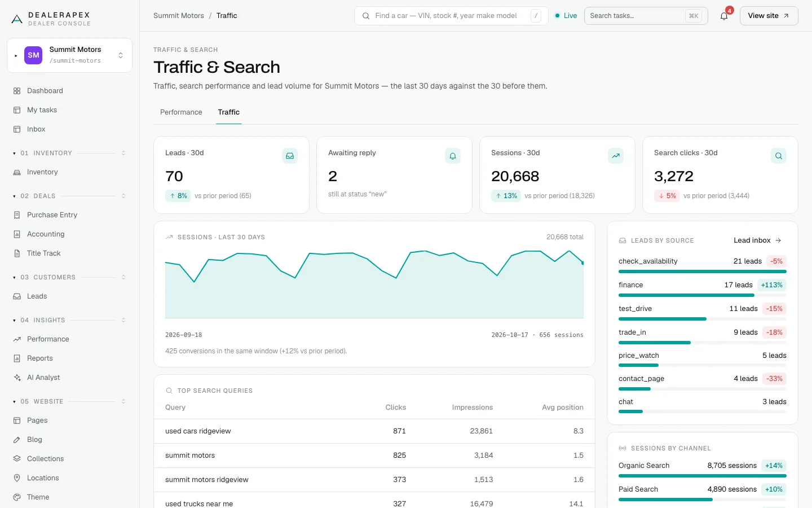Select the Traffic tab
Viewport: 812px width, 508px height.
(x=229, y=112)
